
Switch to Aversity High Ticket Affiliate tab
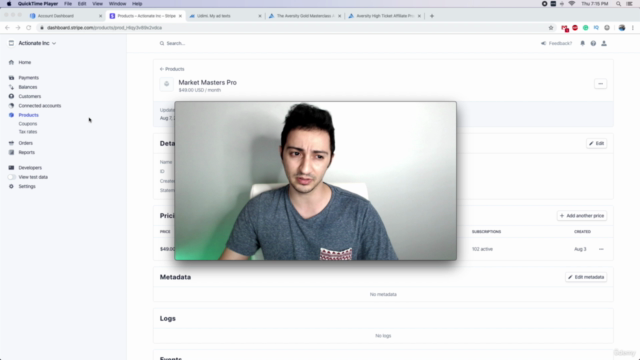pyautogui.click(x=385, y=16)
